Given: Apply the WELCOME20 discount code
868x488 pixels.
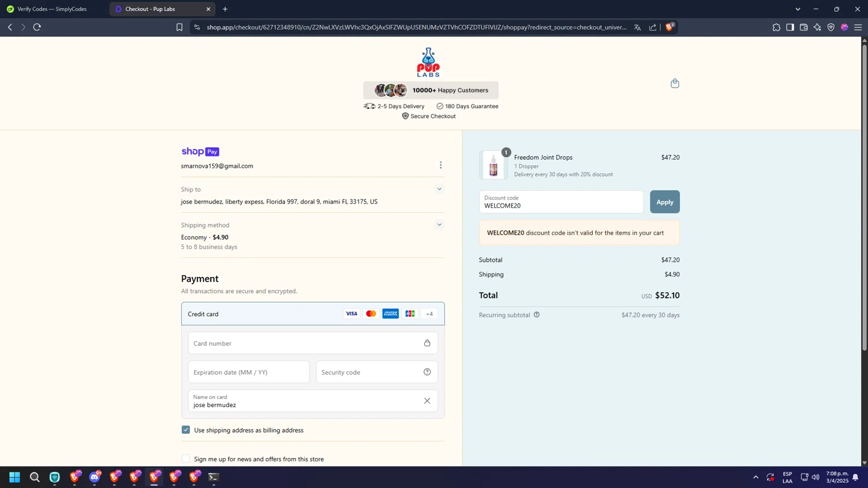Looking at the screenshot, I should [x=664, y=202].
